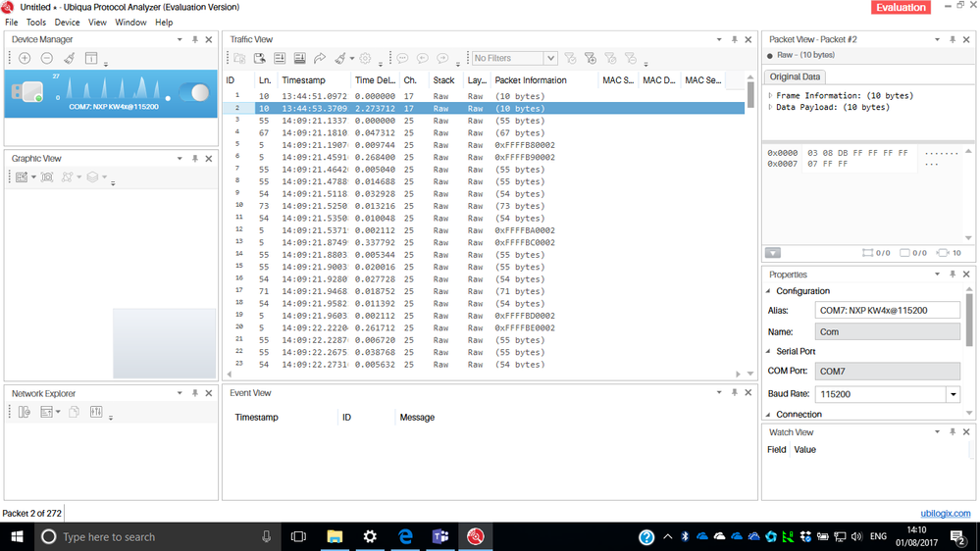Viewport: 980px width, 551px height.
Task: Click the Graphic View node arrangement icon
Action: pyautogui.click(x=67, y=176)
